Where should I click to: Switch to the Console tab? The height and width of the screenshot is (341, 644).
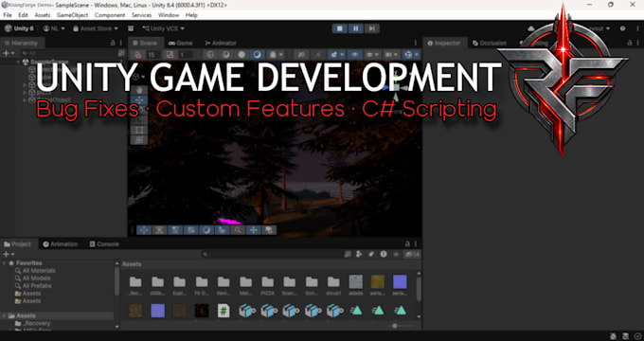tap(104, 244)
